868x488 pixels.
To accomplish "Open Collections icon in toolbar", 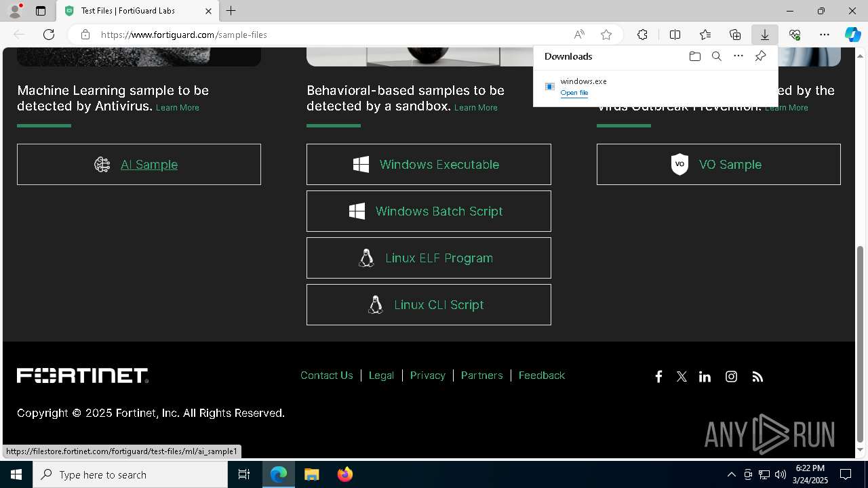I will (735, 35).
